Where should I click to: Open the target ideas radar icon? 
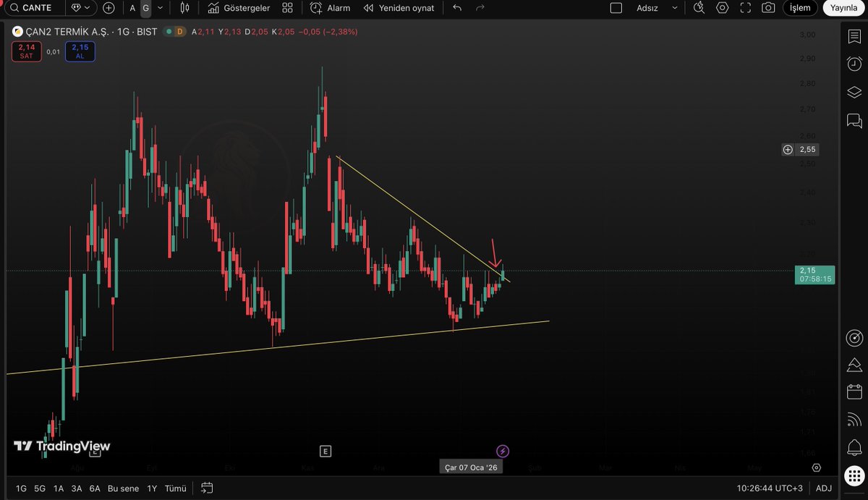(x=854, y=338)
